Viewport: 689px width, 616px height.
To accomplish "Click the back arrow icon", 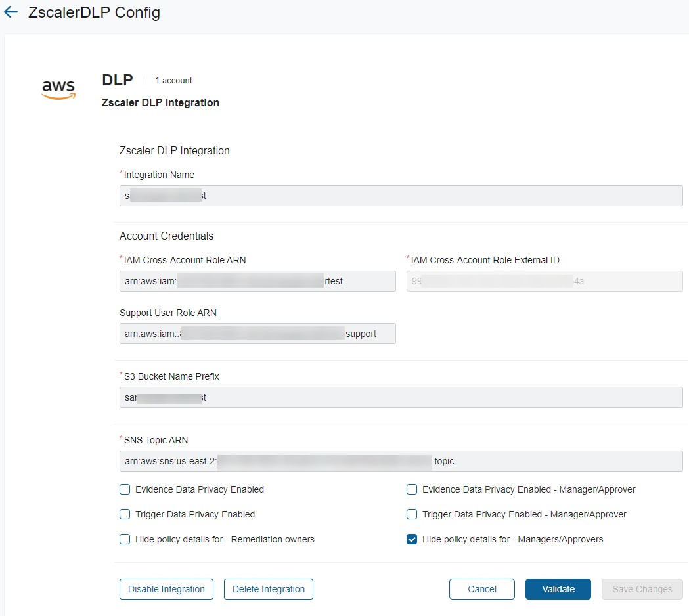I will tap(11, 12).
